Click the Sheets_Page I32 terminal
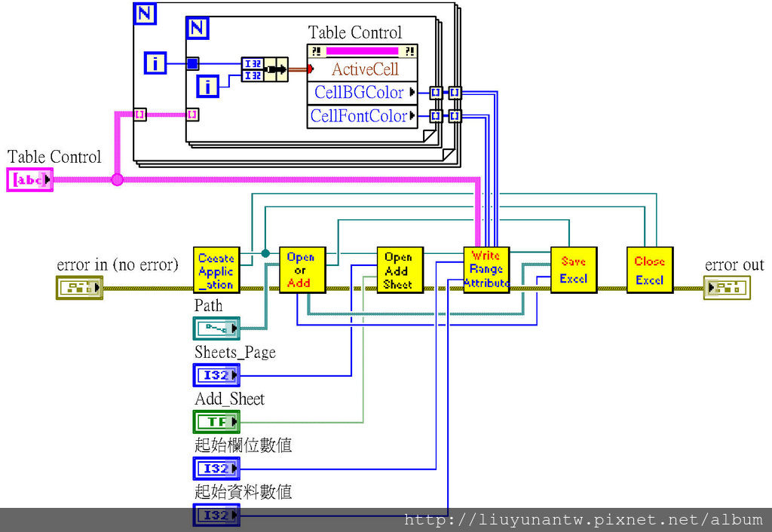772x532 pixels. tap(216, 375)
